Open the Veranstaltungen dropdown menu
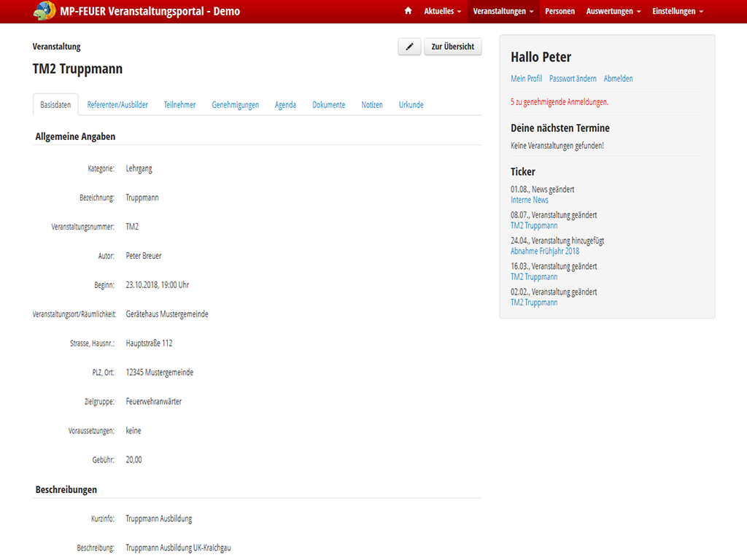The image size is (747, 560). pos(503,12)
